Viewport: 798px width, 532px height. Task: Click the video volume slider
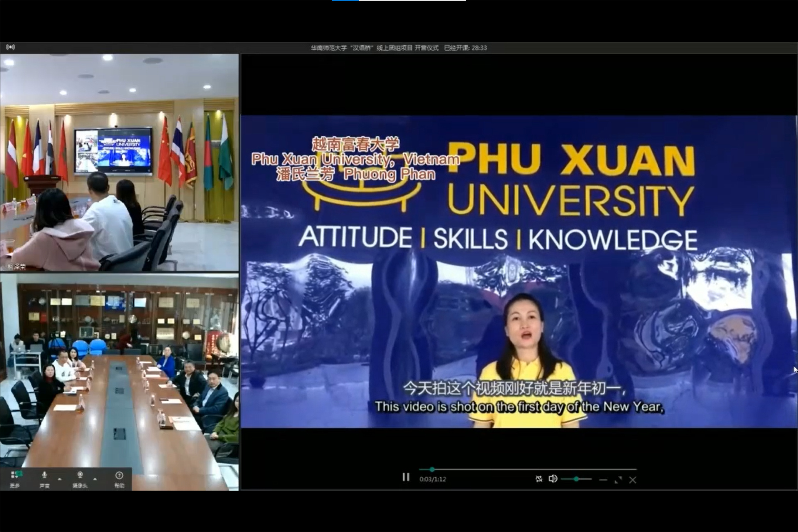(576, 479)
